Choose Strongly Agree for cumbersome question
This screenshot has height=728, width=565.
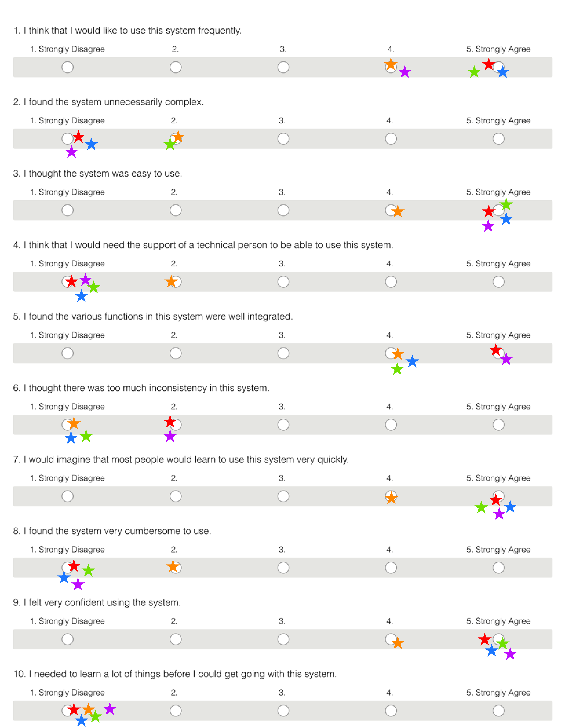point(498,568)
